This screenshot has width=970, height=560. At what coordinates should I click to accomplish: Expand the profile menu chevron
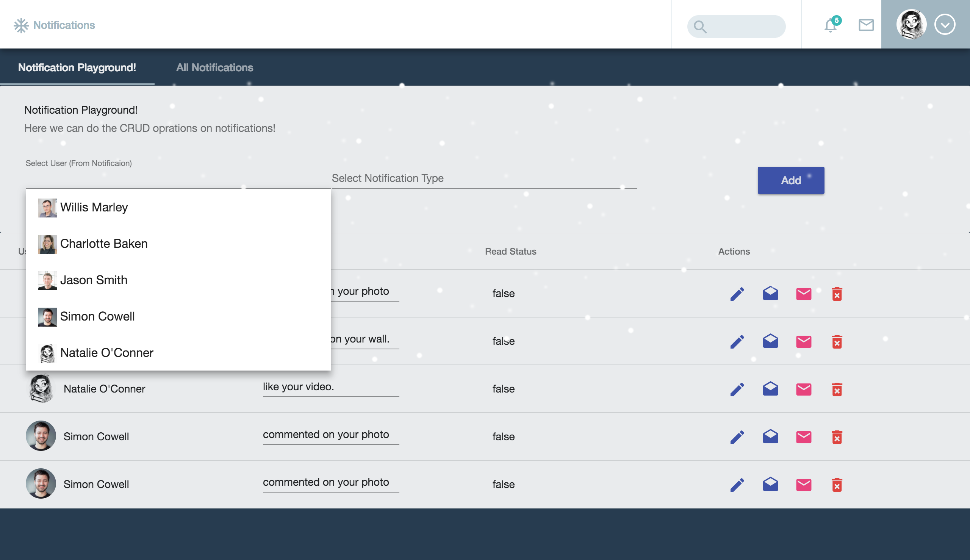coord(945,25)
